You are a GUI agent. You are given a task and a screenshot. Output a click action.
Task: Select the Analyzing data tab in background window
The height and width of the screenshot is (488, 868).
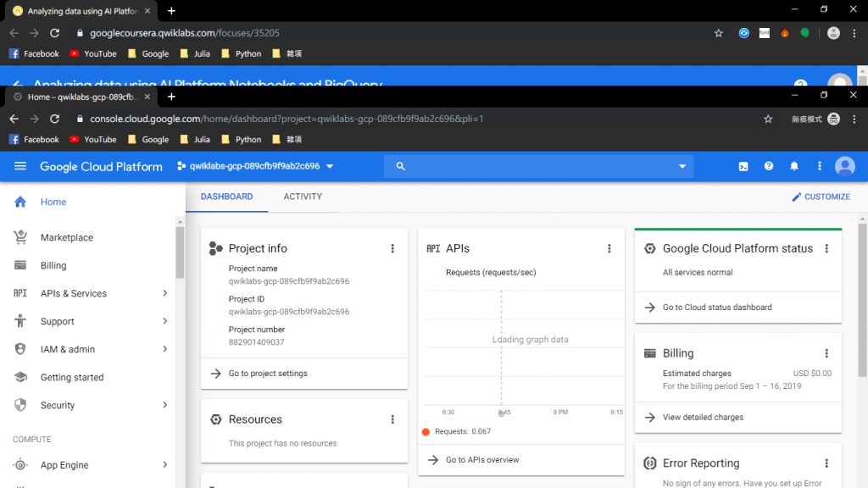[81, 11]
